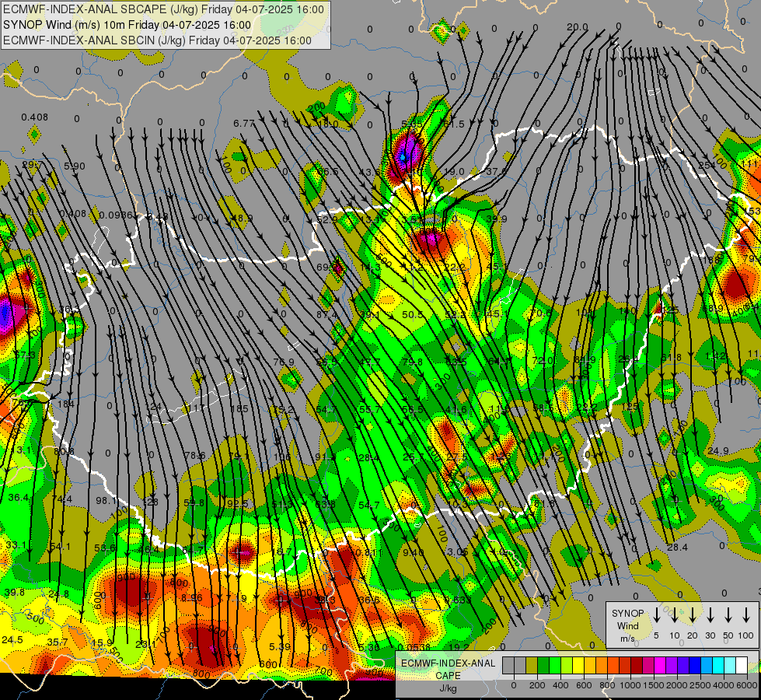Click the SYNOP Wind 10m title line
Image resolution: width=761 pixels, height=700 pixels.
pos(127,25)
